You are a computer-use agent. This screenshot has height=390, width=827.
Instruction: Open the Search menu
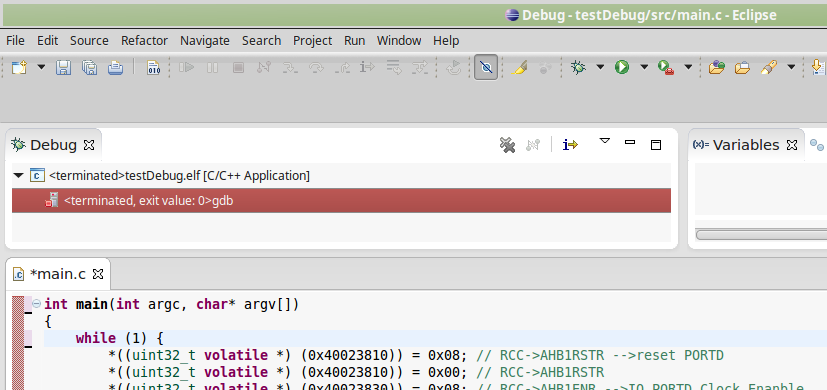point(262,41)
